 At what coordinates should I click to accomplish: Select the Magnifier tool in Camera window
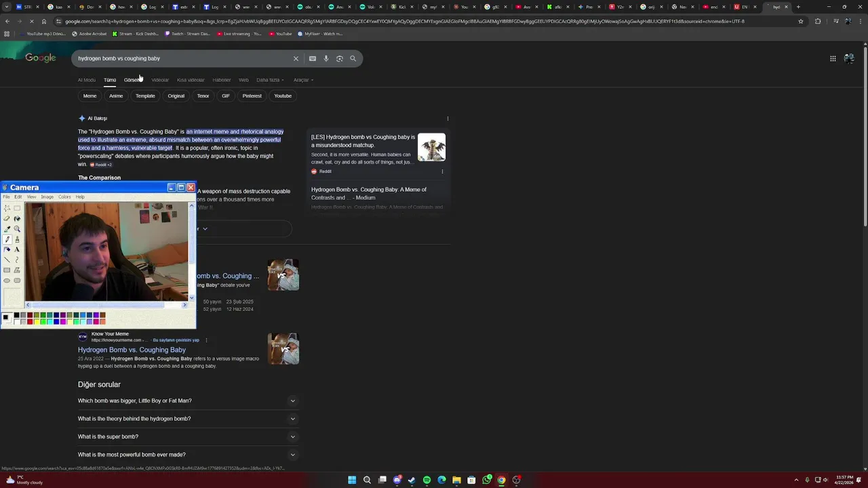point(17,229)
